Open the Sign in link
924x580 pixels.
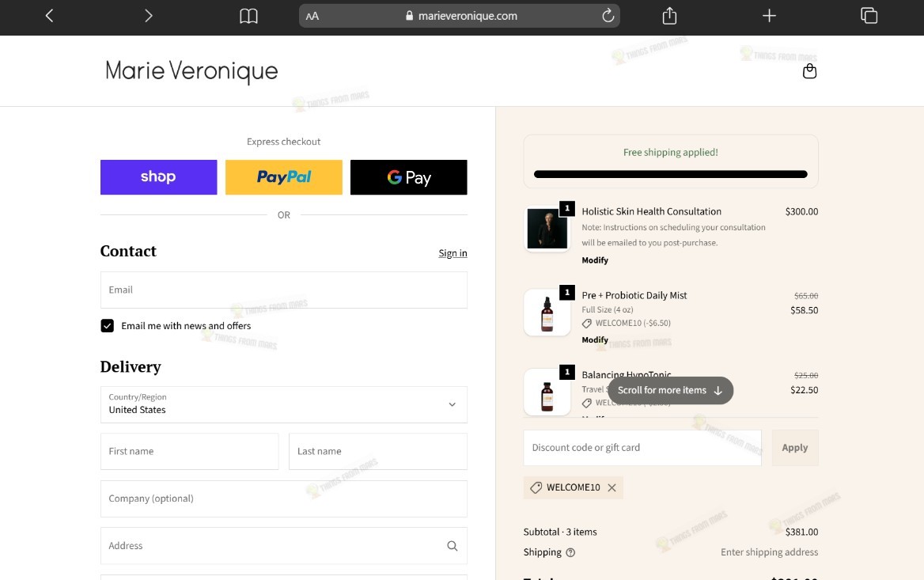(x=453, y=253)
